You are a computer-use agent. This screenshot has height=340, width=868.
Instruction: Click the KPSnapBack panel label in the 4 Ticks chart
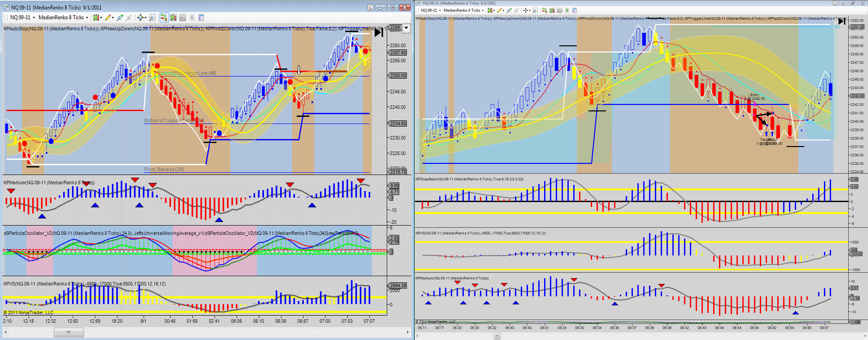pos(469,179)
